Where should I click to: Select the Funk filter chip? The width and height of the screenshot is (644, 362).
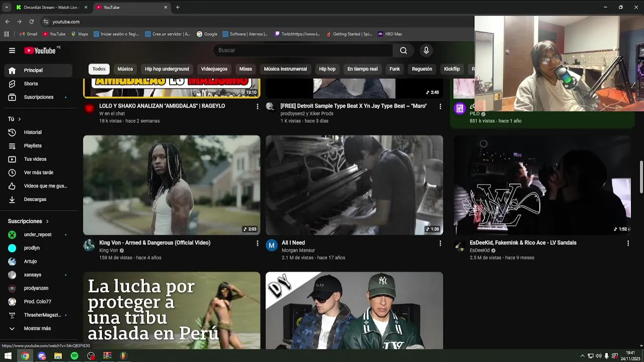coord(395,69)
